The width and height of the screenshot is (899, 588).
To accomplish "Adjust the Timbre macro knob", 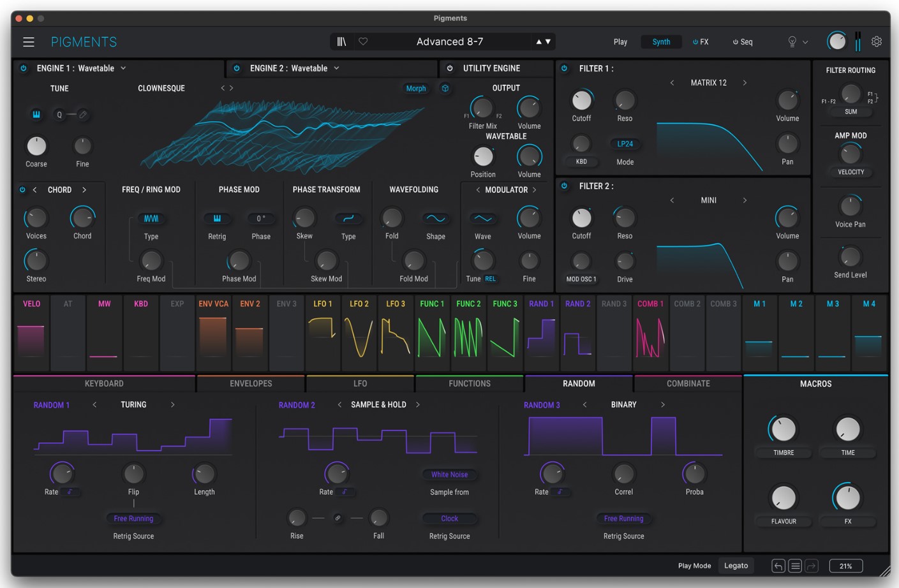I will (784, 429).
